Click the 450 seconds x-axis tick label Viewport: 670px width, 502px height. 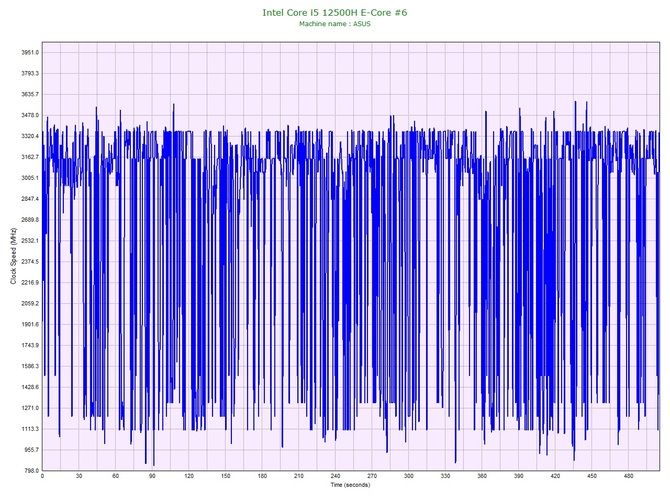coord(592,476)
